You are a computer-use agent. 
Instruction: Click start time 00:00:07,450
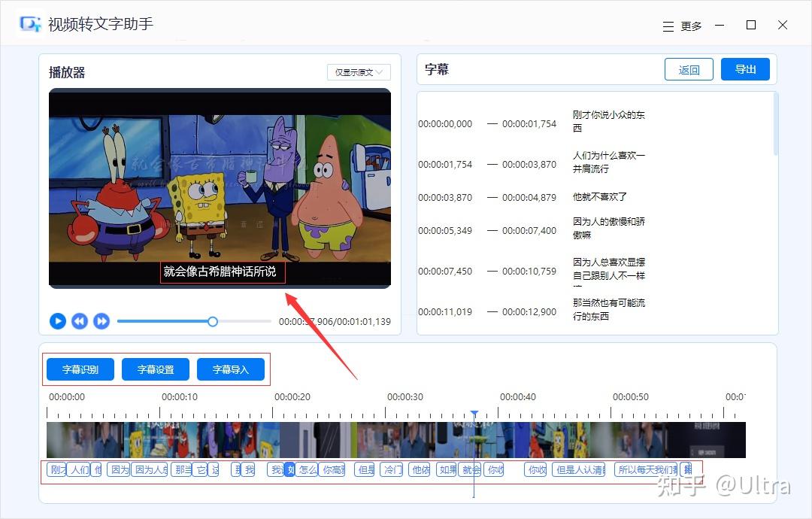(445, 272)
